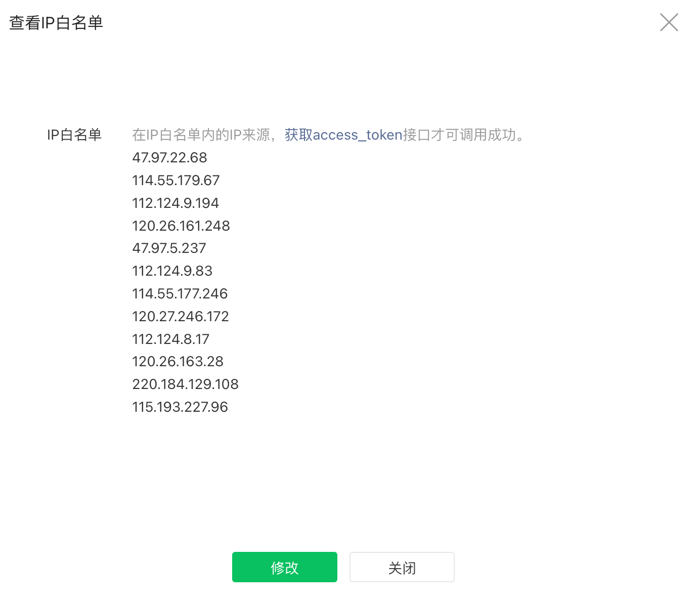Click the 查看IP白名单 dialog title
This screenshot has height=605, width=700.
point(56,23)
